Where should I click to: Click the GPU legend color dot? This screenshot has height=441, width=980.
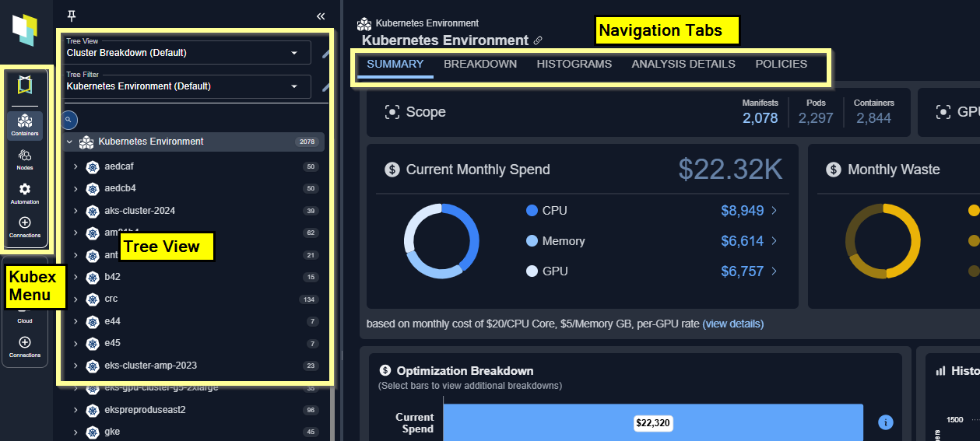pos(532,271)
